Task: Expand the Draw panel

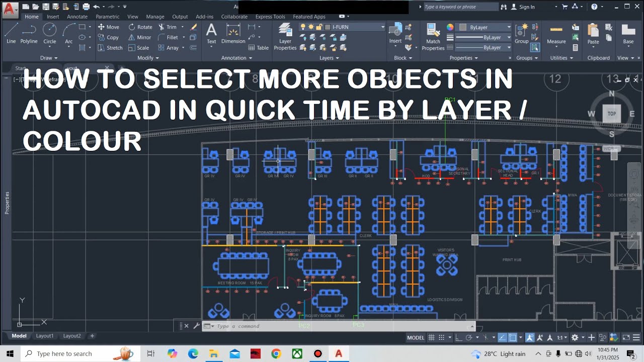Action: 49,58
